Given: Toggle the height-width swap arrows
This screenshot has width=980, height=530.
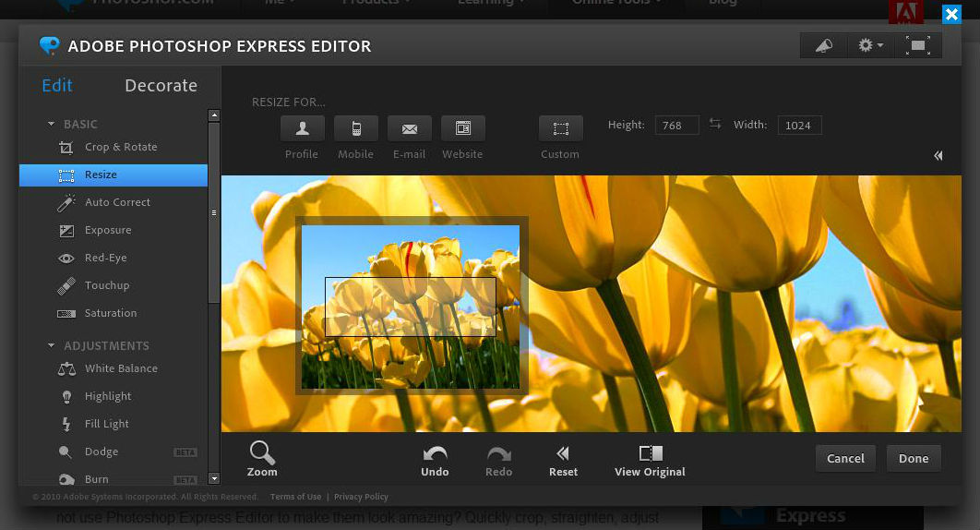Looking at the screenshot, I should 715,124.
